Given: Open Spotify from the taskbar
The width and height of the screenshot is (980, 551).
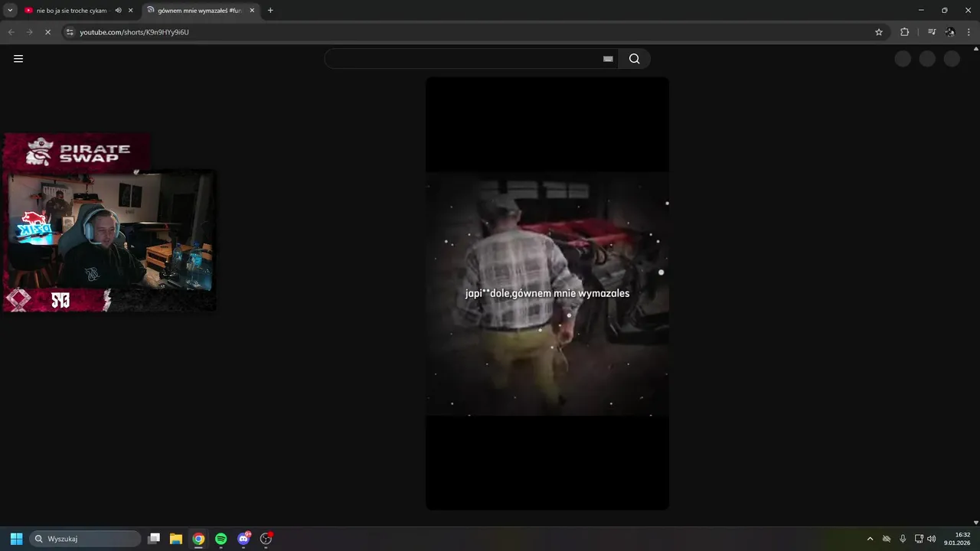Looking at the screenshot, I should pyautogui.click(x=221, y=539).
